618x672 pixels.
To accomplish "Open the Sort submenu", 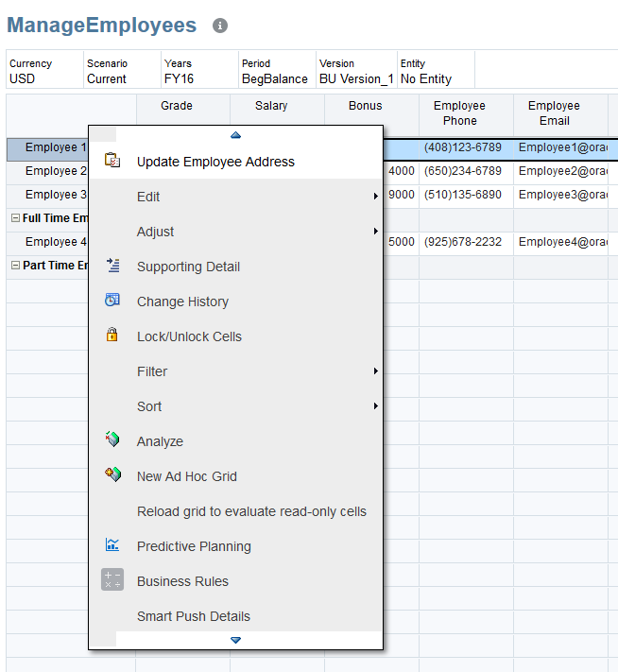I will pos(235,406).
